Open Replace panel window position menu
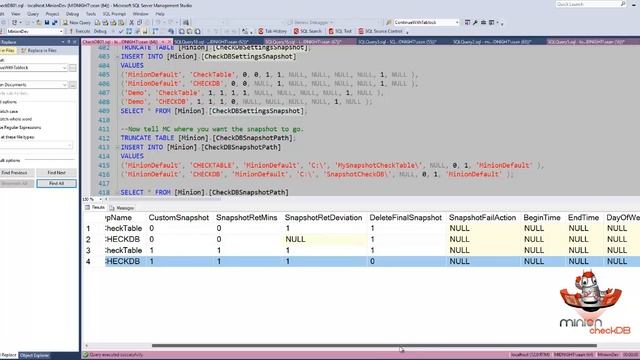The width and height of the screenshot is (640, 360). [x=63, y=42]
